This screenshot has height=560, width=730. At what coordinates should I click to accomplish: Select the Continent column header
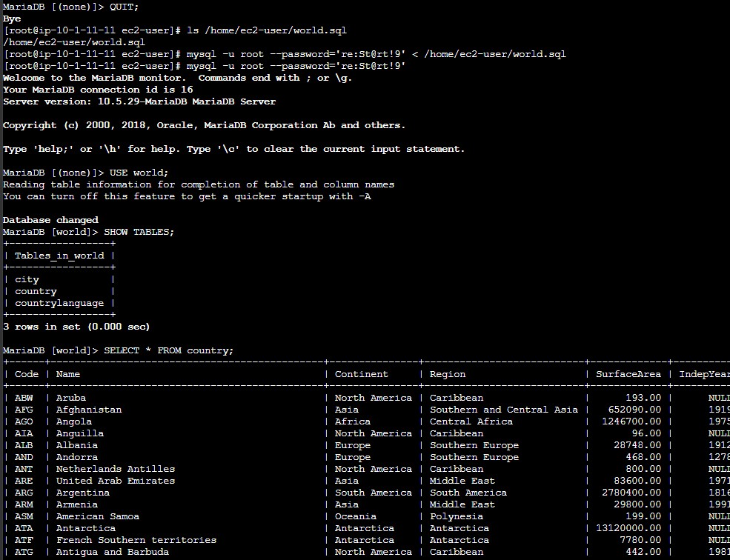361,373
